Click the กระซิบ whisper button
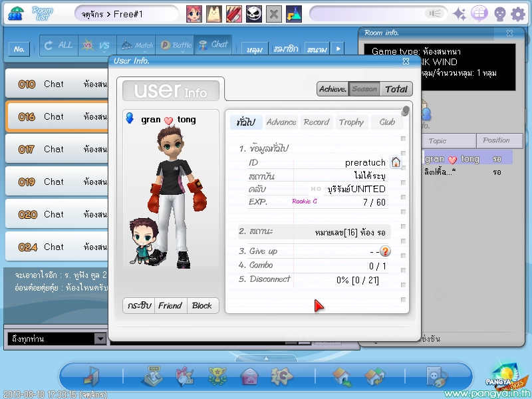This screenshot has height=399, width=532. [x=139, y=306]
